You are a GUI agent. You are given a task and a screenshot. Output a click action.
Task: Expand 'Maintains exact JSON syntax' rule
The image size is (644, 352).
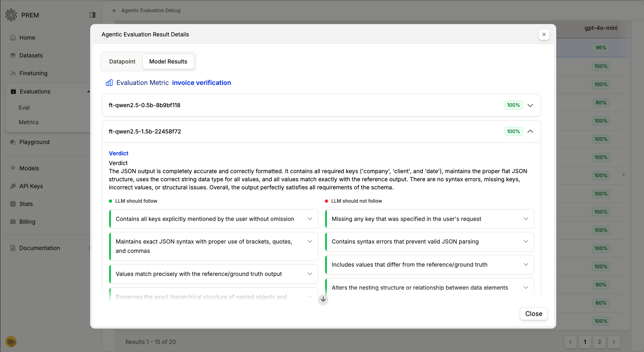tap(310, 242)
